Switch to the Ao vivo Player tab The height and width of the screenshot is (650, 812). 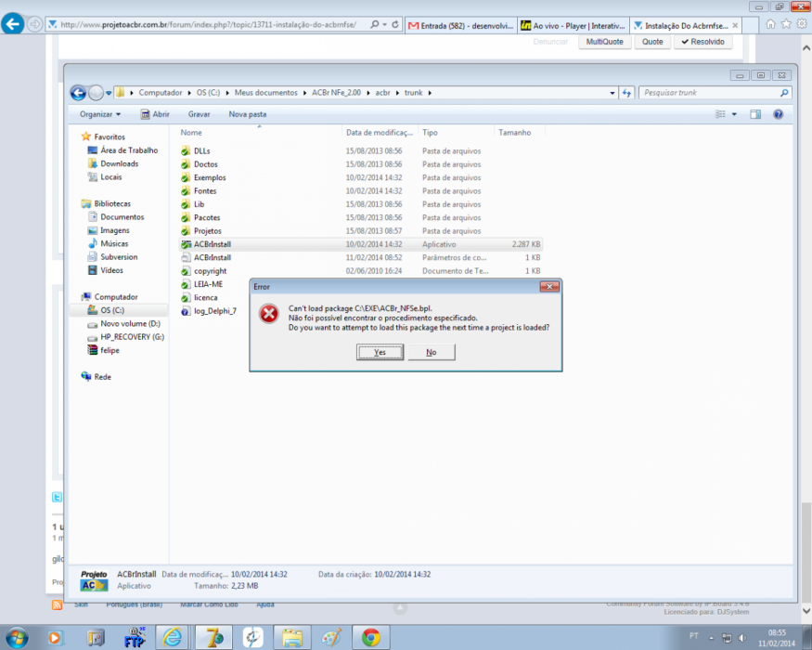(573, 25)
